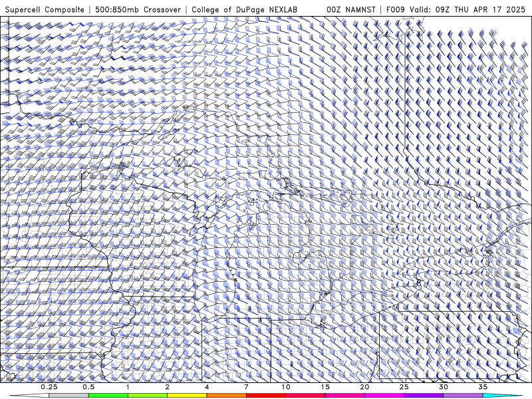
Task: Select the red swatch between 7 and 10
Action: coord(265,396)
